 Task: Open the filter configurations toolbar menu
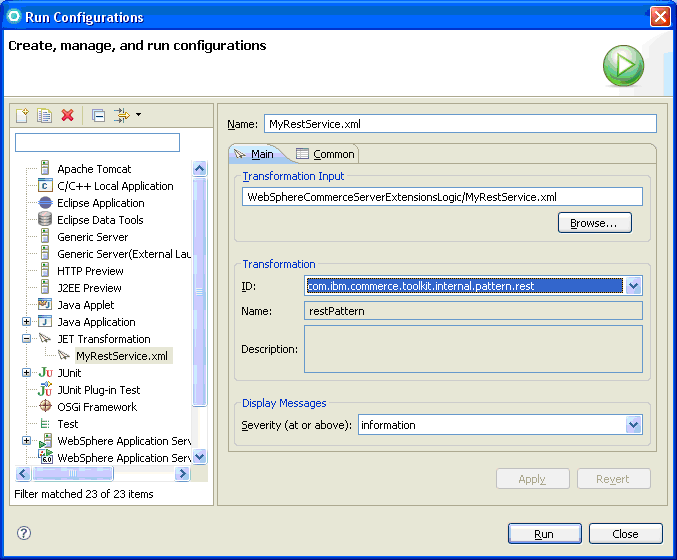click(127, 116)
